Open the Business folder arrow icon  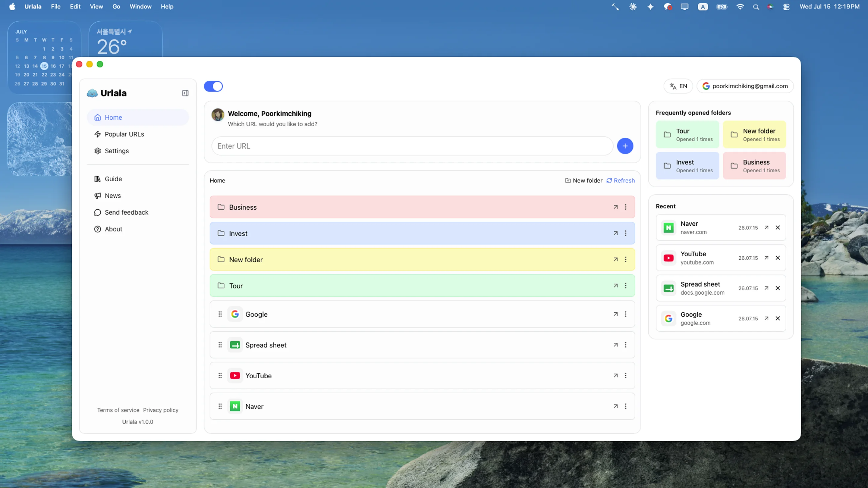coord(615,207)
